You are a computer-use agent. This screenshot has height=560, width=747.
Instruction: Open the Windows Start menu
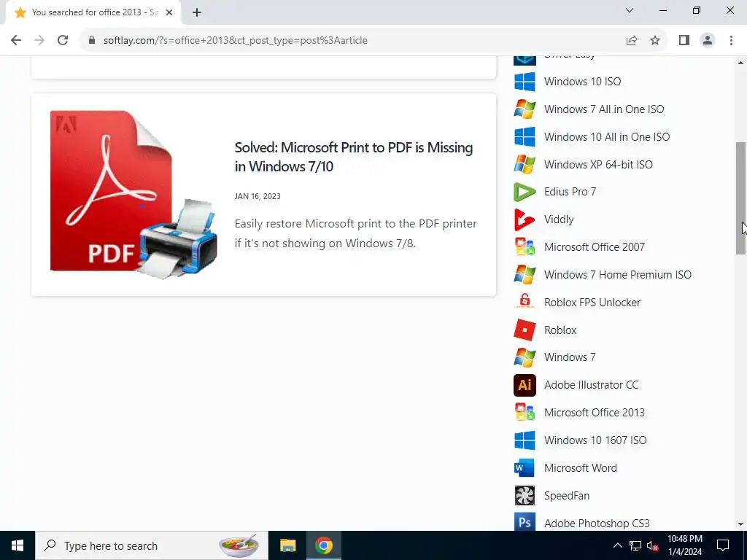tap(18, 545)
